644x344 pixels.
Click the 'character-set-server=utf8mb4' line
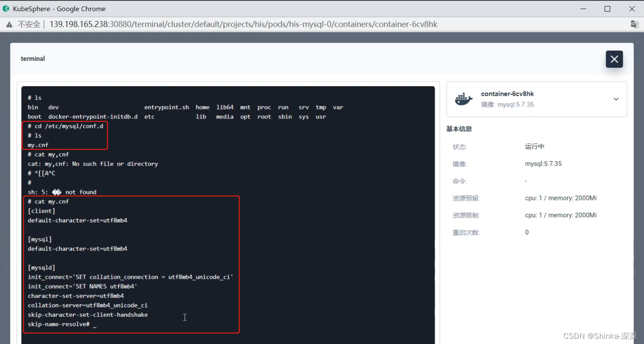(76, 296)
